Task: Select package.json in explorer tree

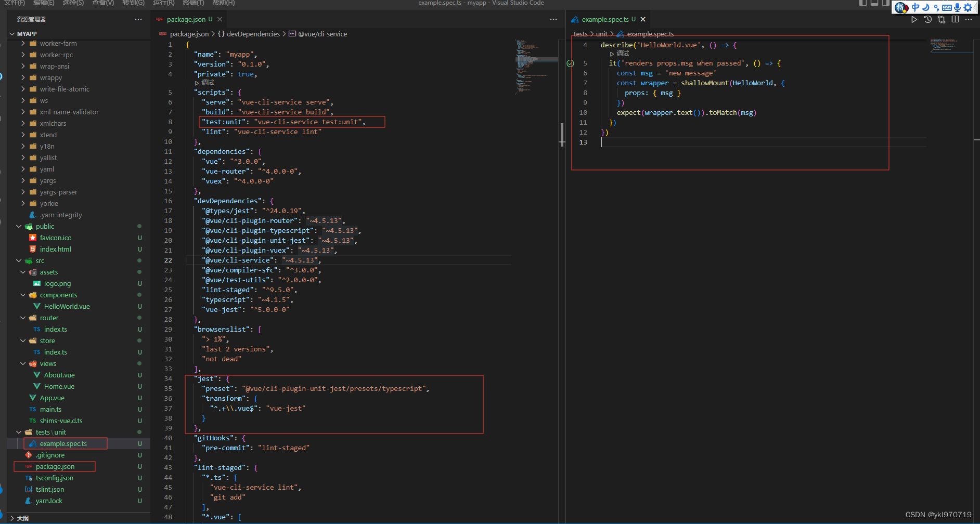Action: point(79,466)
